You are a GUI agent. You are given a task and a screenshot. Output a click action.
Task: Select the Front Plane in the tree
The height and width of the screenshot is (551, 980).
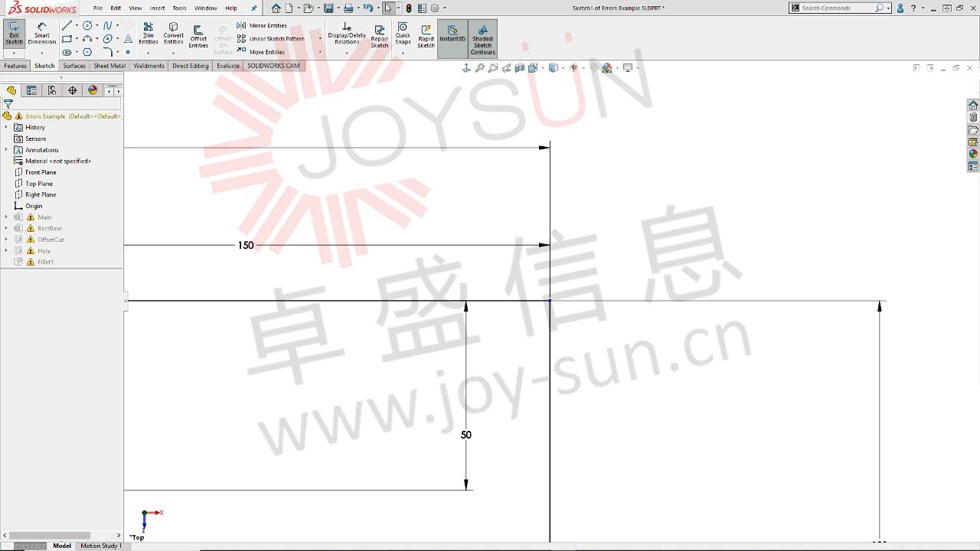pos(41,172)
